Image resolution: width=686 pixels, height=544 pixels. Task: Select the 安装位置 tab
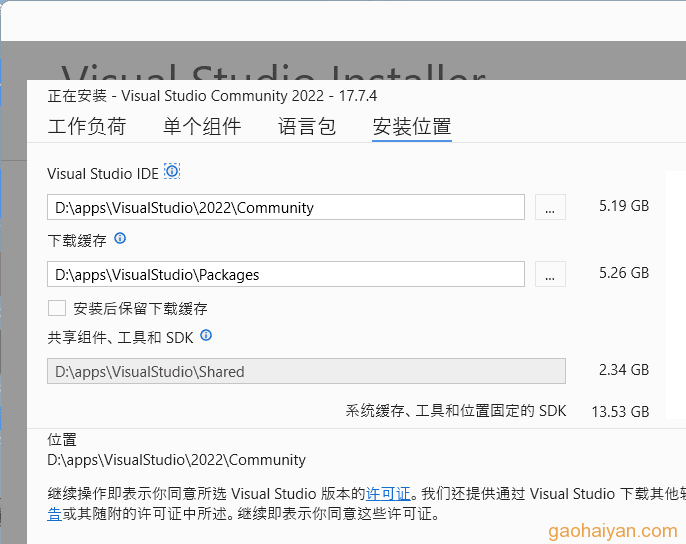click(412, 126)
